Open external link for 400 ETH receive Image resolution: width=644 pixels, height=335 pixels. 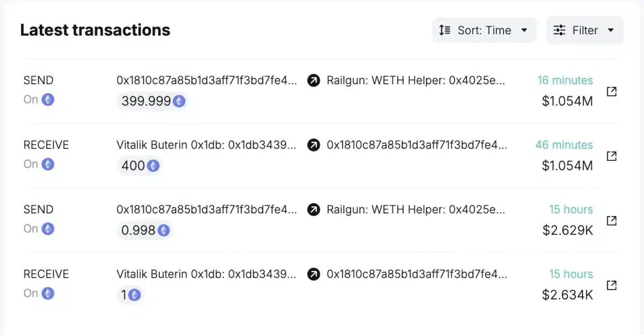tap(611, 156)
